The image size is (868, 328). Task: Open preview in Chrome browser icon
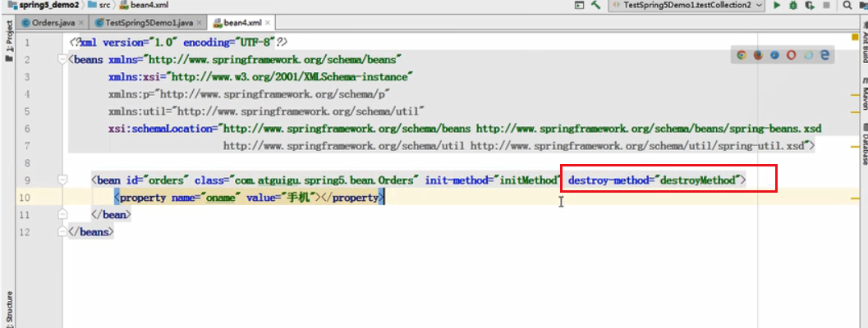tap(742, 55)
